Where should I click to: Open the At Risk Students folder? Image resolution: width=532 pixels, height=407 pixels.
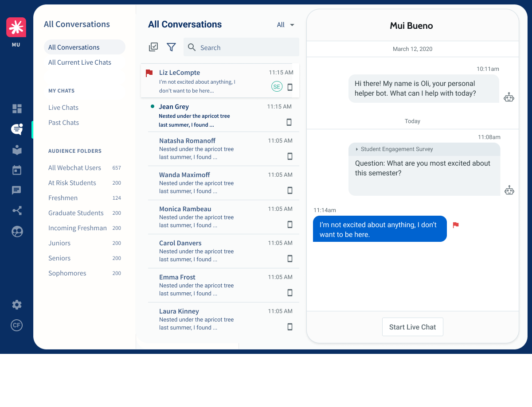[x=84, y=183]
